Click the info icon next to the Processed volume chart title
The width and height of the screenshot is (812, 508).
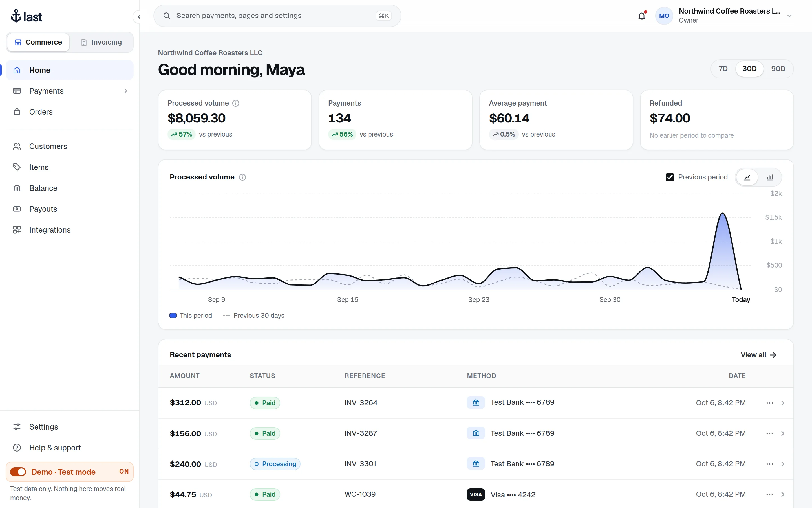click(x=242, y=177)
